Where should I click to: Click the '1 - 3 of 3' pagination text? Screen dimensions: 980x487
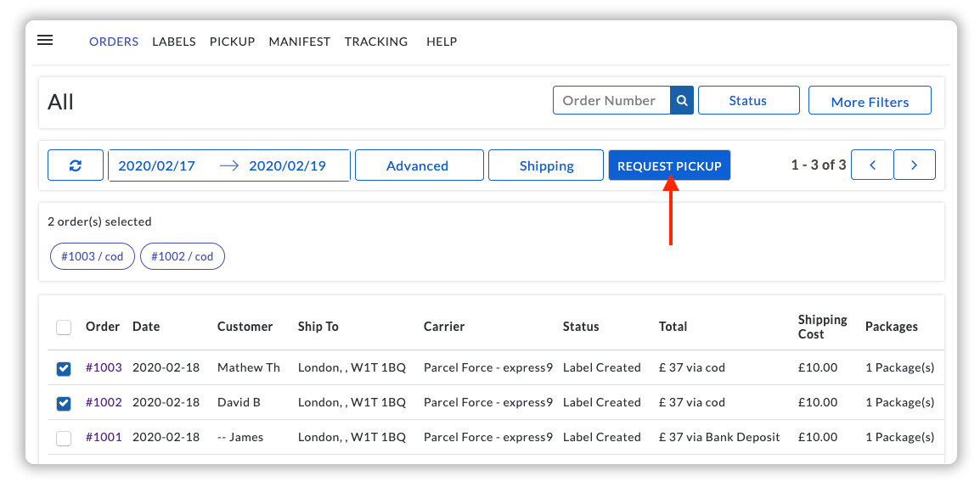(819, 165)
